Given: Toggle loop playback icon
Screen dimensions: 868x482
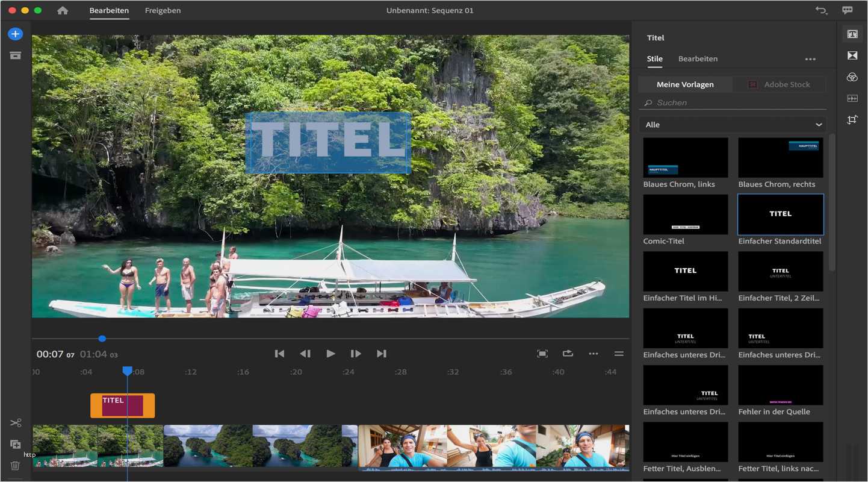Looking at the screenshot, I should click(x=568, y=354).
